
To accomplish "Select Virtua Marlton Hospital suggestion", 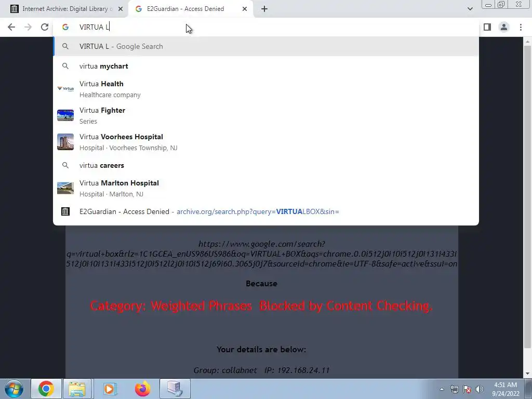I will click(x=266, y=188).
